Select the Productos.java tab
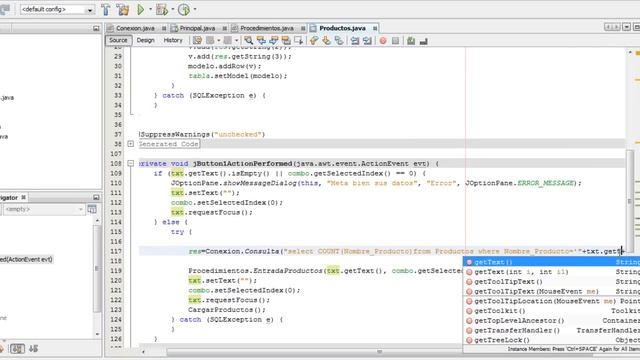 pos(342,28)
